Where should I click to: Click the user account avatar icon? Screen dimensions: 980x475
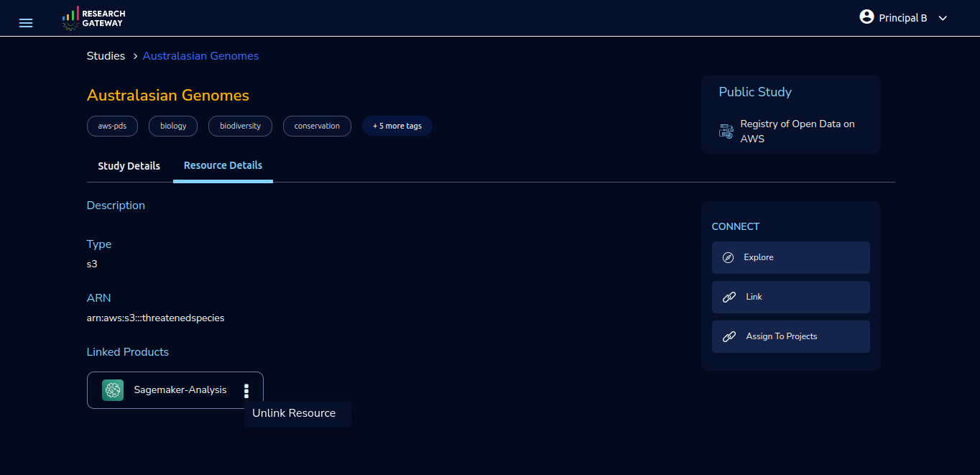[866, 17]
